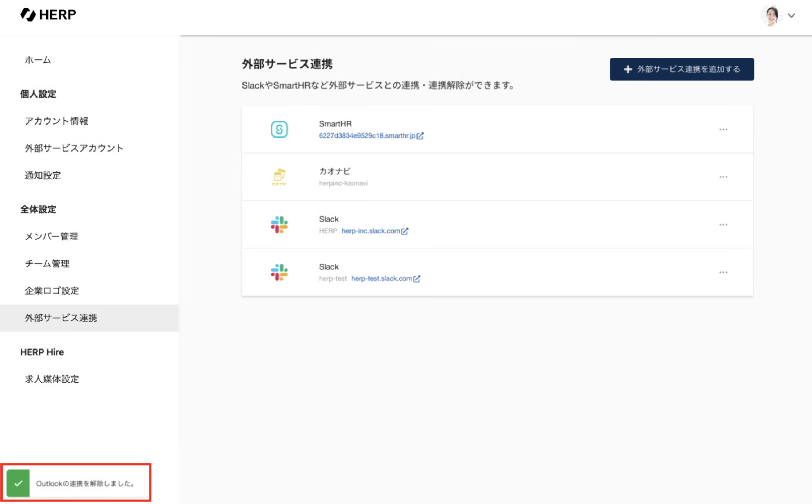Click the user avatar photo

pyautogui.click(x=772, y=15)
